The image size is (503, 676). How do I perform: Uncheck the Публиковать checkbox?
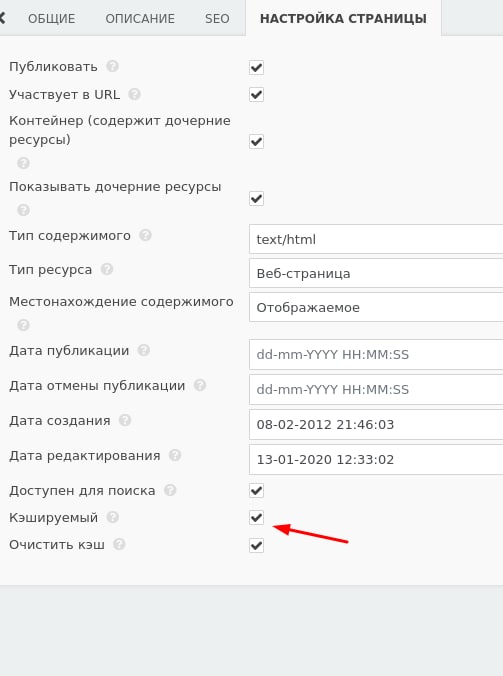click(x=256, y=67)
